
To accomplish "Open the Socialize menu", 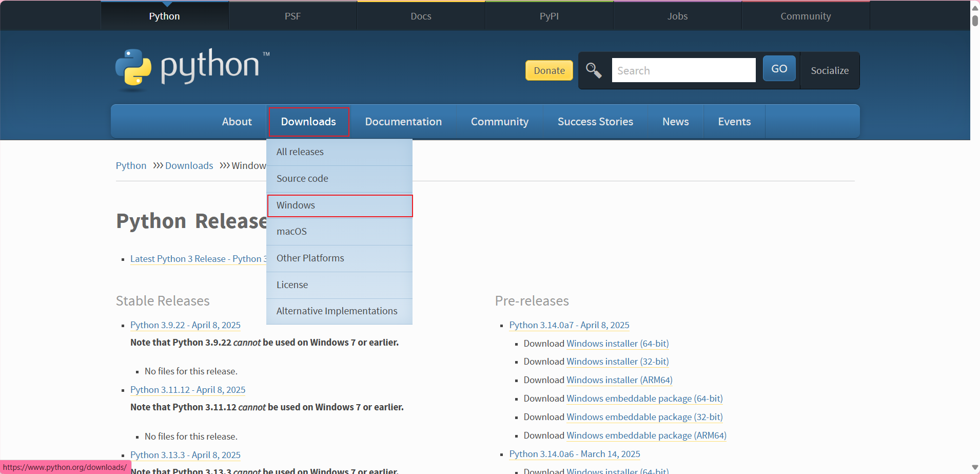I will 830,70.
